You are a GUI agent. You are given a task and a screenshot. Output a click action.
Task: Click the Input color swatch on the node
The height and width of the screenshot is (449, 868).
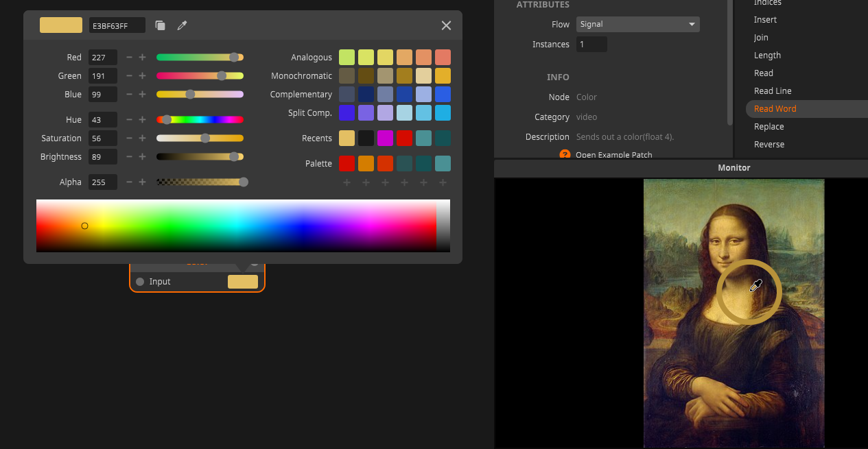pos(243,282)
